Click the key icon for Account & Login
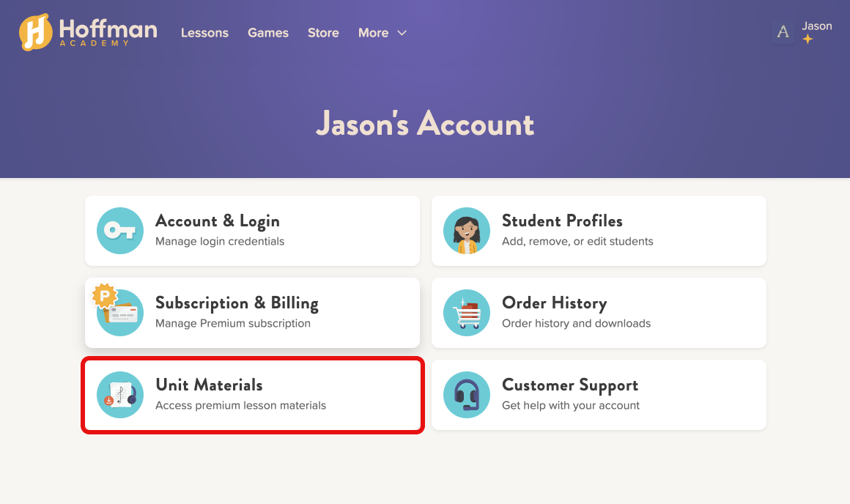Screen dimensions: 850x504 [120, 231]
